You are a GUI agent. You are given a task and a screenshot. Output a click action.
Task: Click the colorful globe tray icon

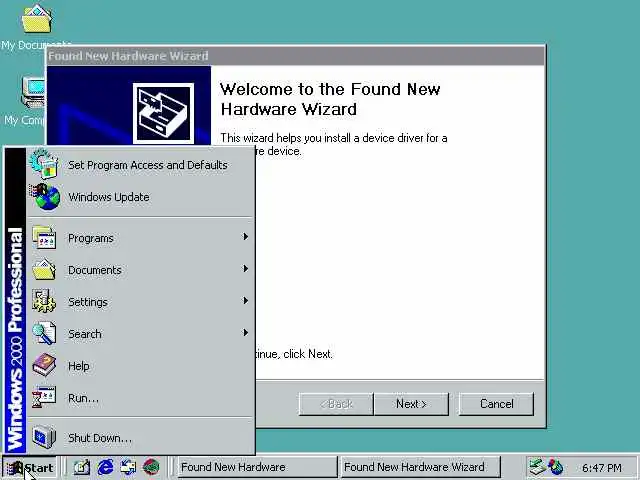pyautogui.click(x=555, y=467)
